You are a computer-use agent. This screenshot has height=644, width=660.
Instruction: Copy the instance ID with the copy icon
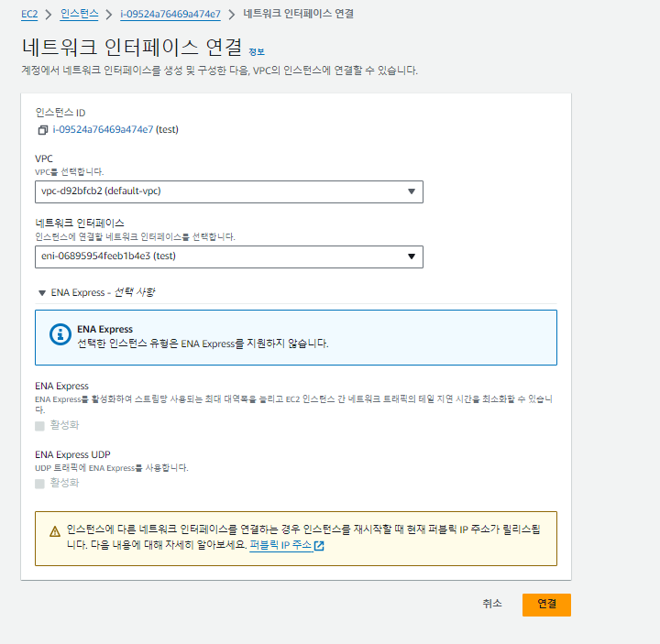(x=42, y=130)
